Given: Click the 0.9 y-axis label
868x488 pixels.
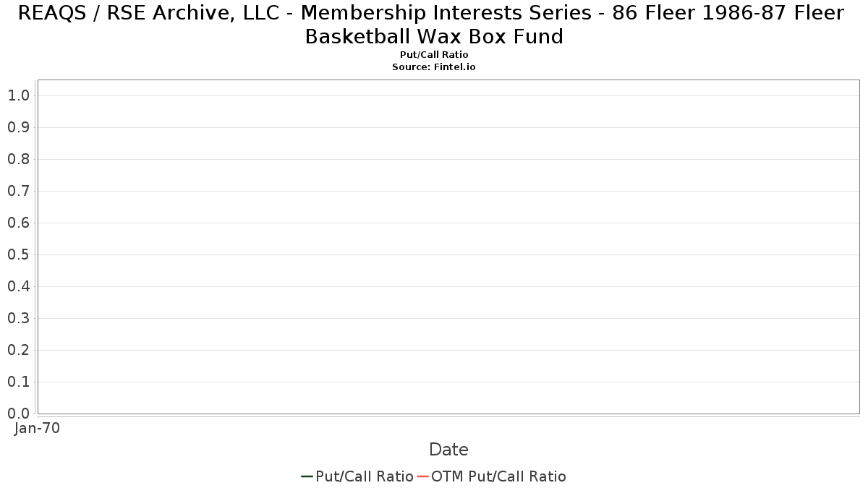Looking at the screenshot, I should [18, 127].
